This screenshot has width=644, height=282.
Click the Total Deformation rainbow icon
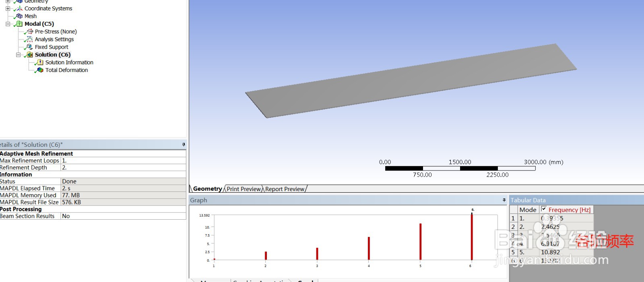pyautogui.click(x=40, y=70)
